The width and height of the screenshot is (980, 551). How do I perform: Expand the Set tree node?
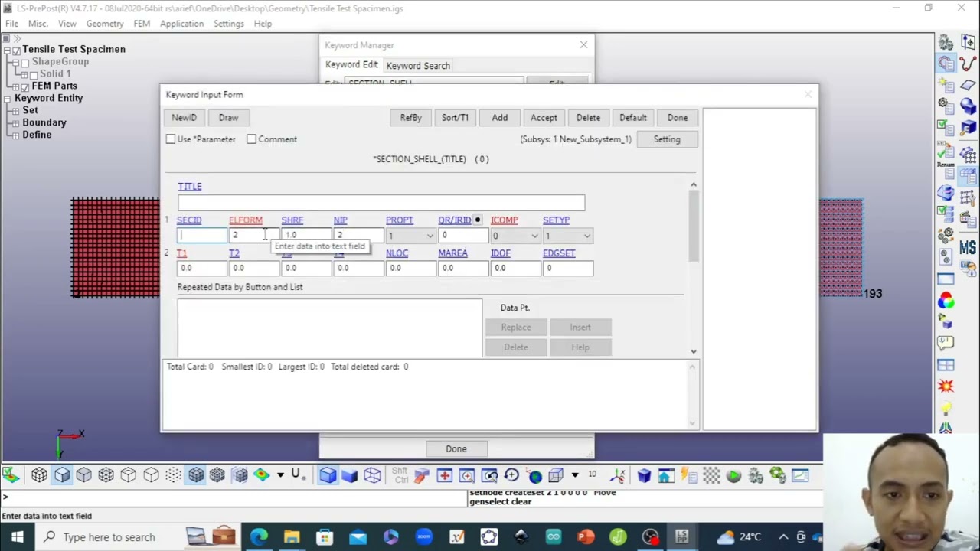click(x=16, y=111)
